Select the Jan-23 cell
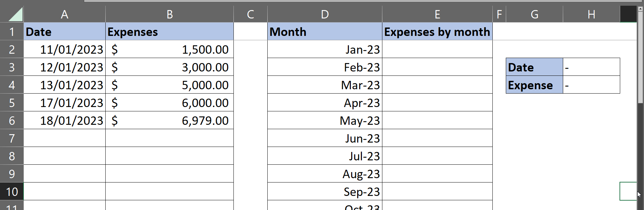 324,49
